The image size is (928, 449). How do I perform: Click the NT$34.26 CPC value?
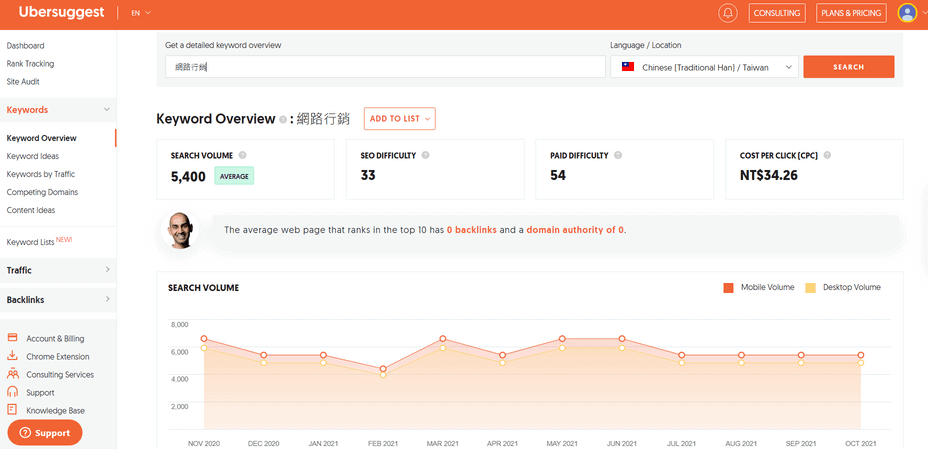click(769, 175)
